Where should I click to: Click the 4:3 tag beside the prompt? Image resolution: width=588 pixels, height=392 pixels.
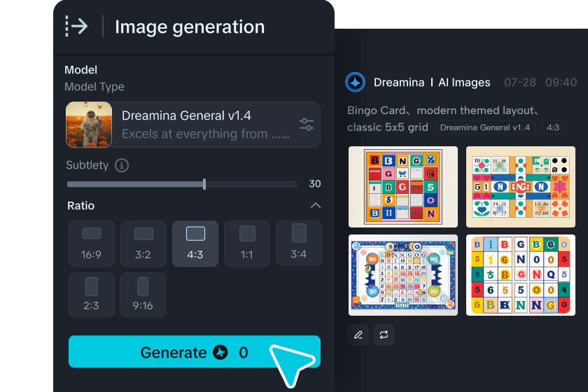click(x=553, y=127)
